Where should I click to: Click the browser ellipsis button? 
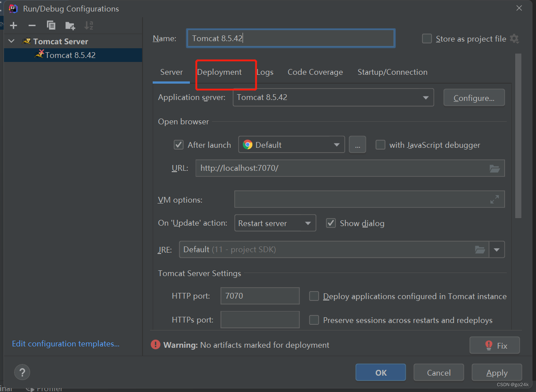coord(357,145)
